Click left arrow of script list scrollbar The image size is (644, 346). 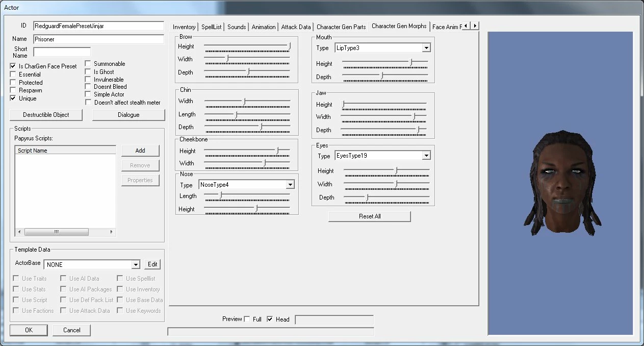[19, 232]
